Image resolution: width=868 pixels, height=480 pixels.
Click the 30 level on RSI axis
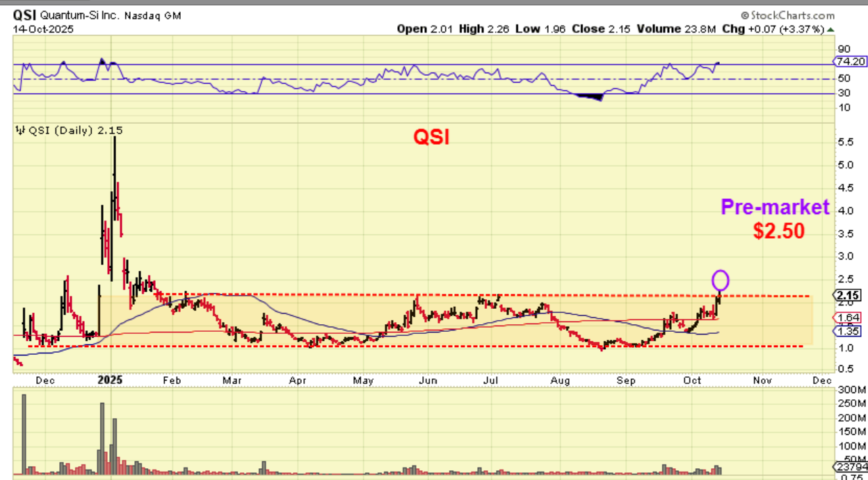point(845,93)
